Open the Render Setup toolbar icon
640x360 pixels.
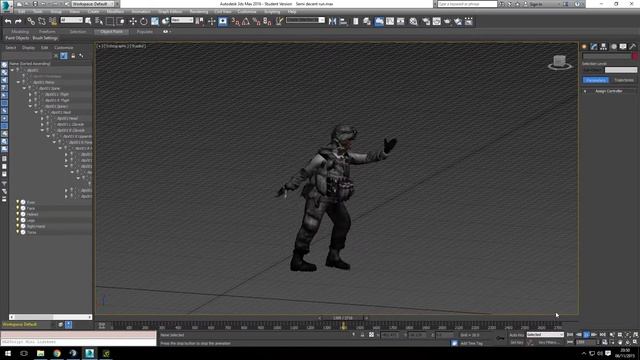pyautogui.click(x=426, y=21)
